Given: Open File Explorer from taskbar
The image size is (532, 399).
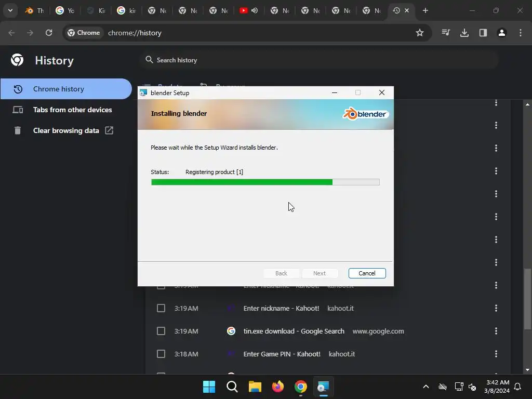Looking at the screenshot, I should (255, 387).
